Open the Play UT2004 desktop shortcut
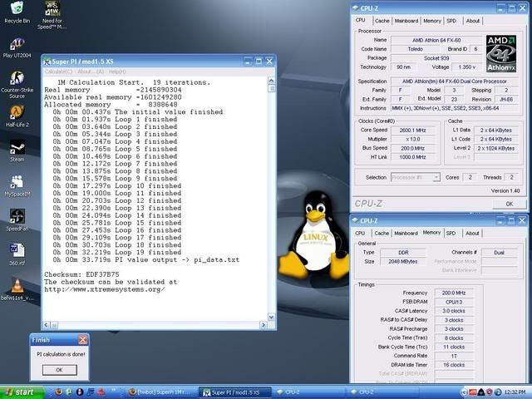The image size is (532, 399). click(x=16, y=45)
